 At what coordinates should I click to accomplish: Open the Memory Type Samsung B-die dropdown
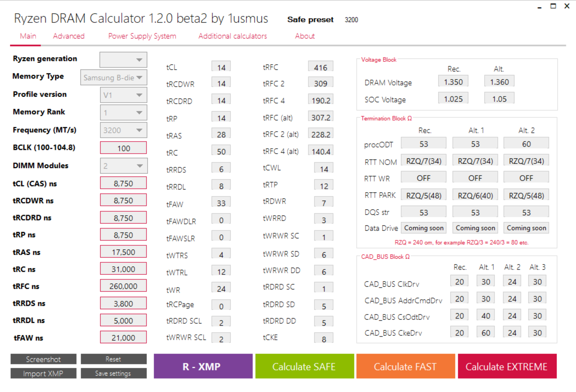(x=114, y=78)
